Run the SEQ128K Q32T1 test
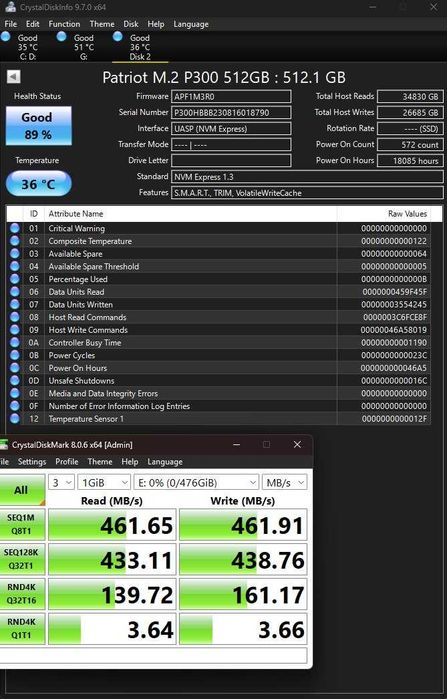This screenshot has width=447, height=699. point(21,559)
